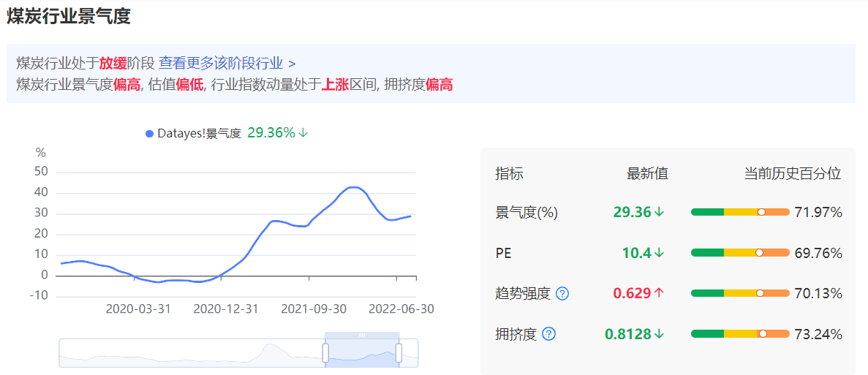Viewport: 868px width, 375px height.
Task: Click the arrow after 29.36% in the chart legend
Action: coord(303,133)
